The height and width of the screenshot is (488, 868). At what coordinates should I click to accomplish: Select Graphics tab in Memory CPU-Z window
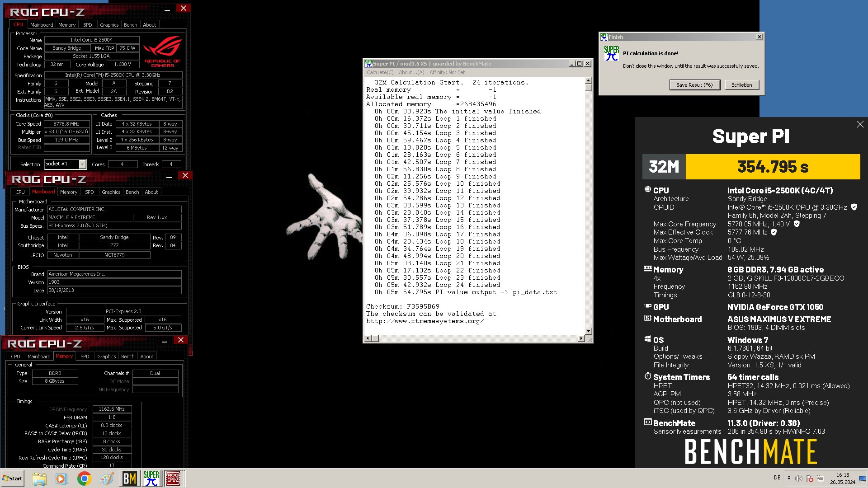coord(107,357)
